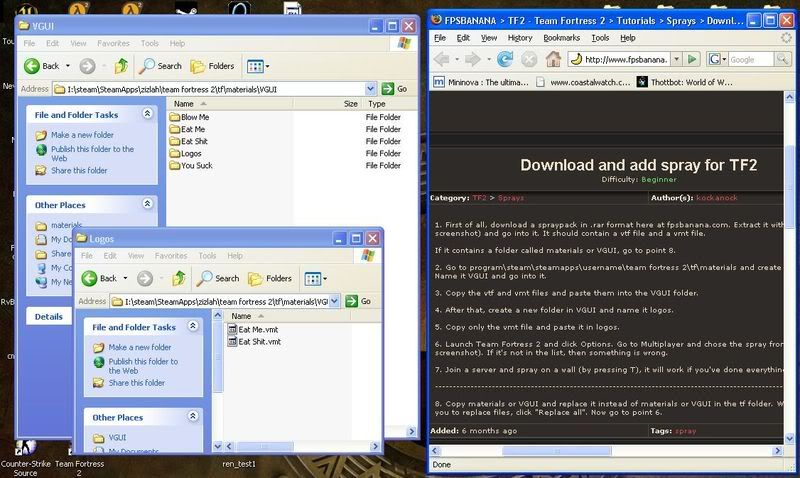Click Go button in VGUI address bar
The height and width of the screenshot is (478, 800).
click(395, 89)
